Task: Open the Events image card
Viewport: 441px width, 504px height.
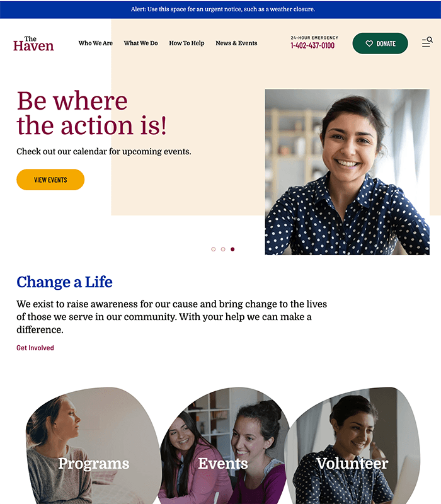Action: tap(224, 445)
